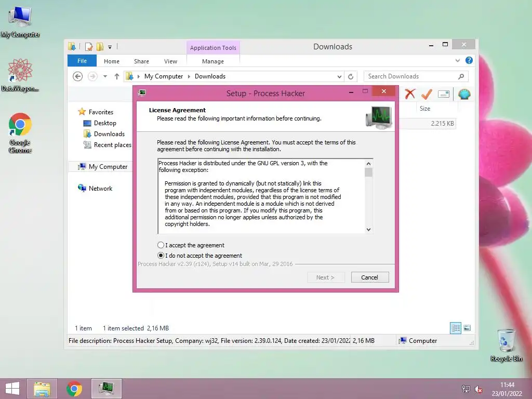Switch to the Home ribbon tab
The height and width of the screenshot is (399, 532).
pos(112,61)
